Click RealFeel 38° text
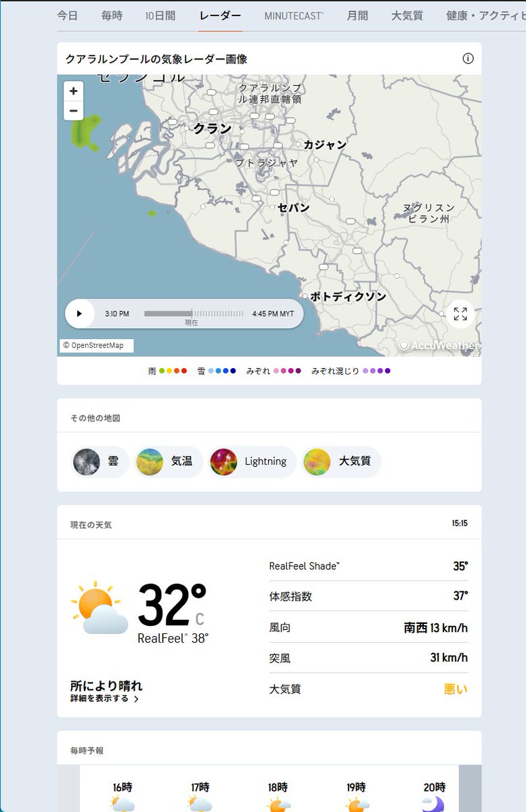 (x=173, y=638)
